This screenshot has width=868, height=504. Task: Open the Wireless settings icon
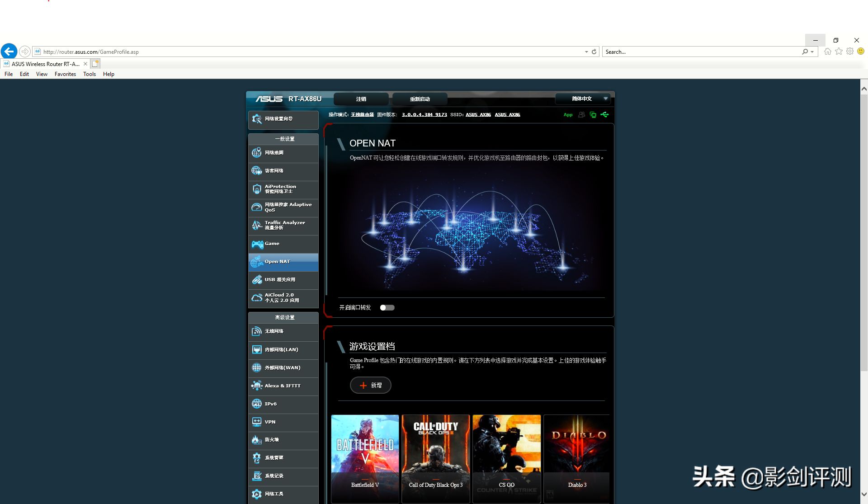point(257,331)
